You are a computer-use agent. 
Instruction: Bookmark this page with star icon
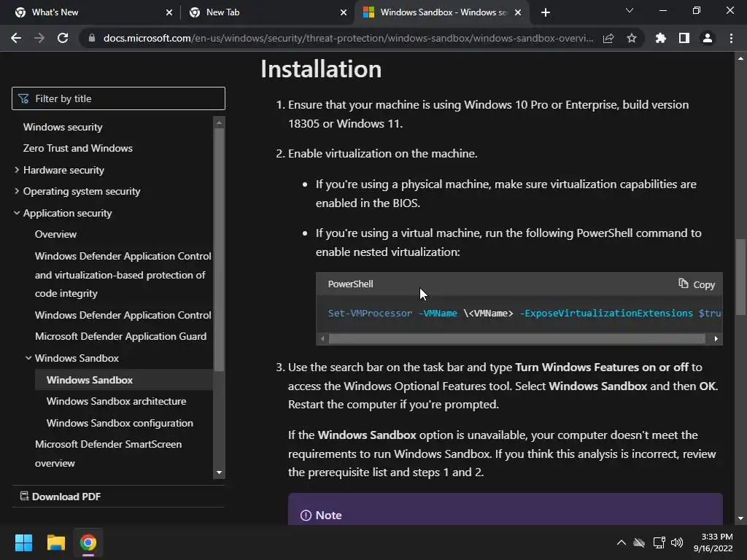pos(632,38)
